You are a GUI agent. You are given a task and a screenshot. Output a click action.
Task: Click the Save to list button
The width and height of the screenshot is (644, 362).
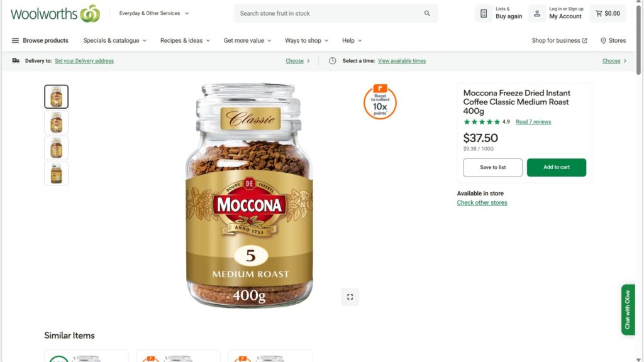pos(492,167)
